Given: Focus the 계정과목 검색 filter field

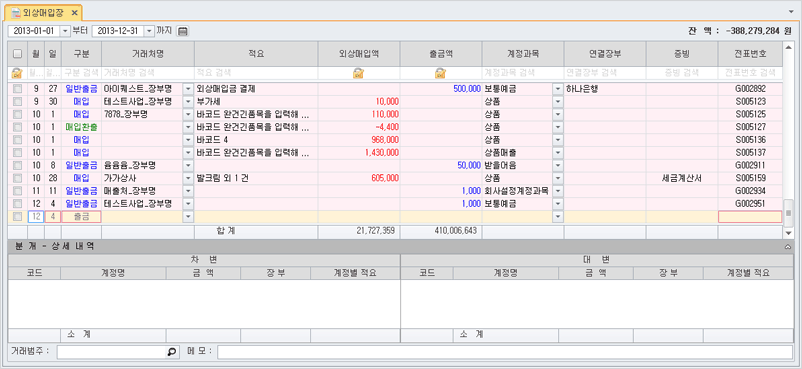Looking at the screenshot, I should coord(523,73).
